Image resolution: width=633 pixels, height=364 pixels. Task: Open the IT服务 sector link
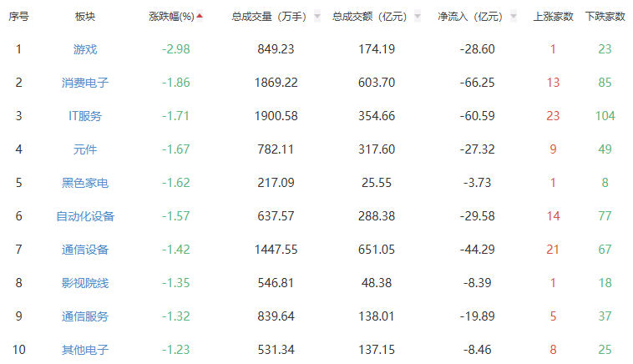pos(85,116)
